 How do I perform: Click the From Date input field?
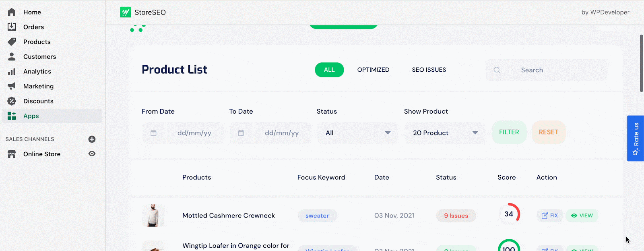[x=183, y=133]
